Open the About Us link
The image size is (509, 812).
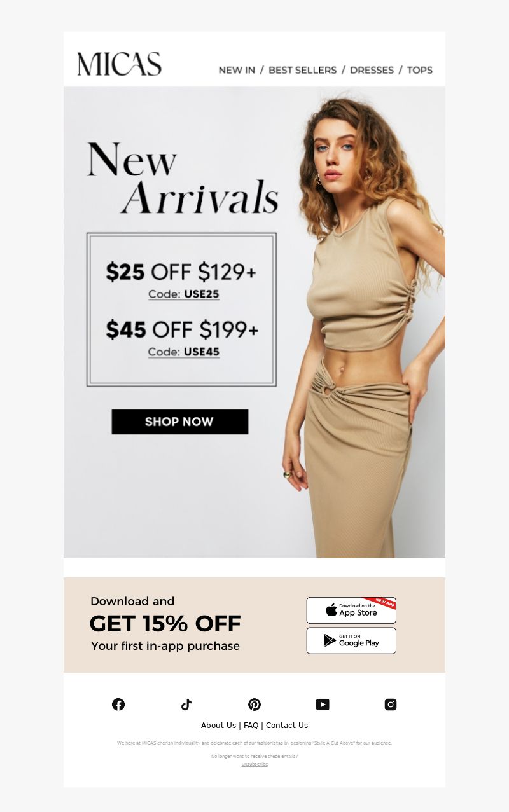click(x=218, y=726)
